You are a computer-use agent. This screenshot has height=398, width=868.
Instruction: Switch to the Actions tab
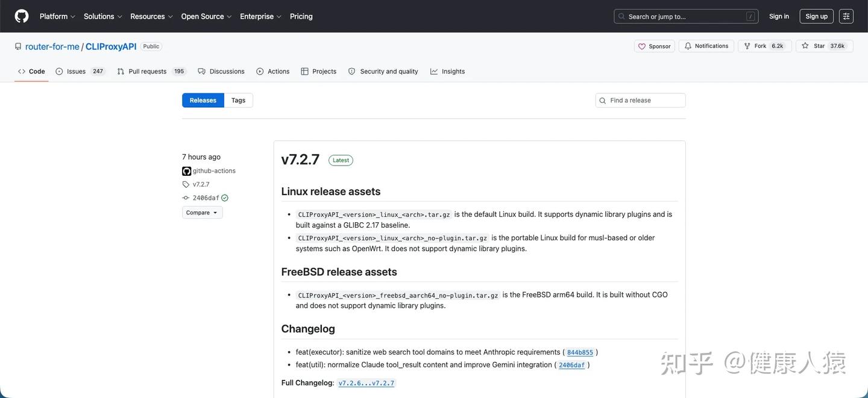[x=273, y=71]
